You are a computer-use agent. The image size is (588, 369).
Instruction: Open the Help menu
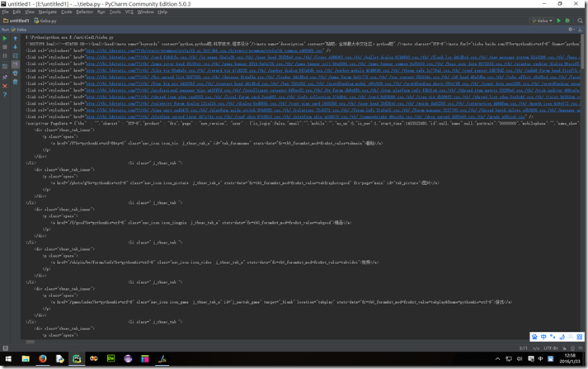click(162, 12)
